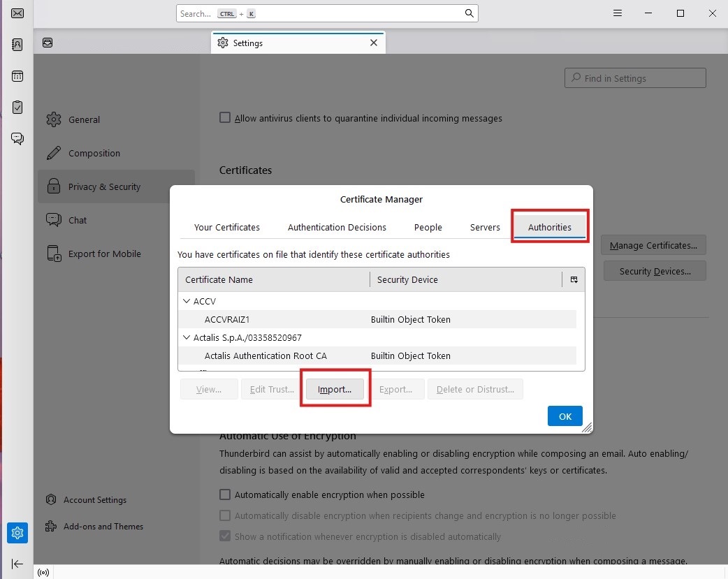Close the Settings tab

374,43
